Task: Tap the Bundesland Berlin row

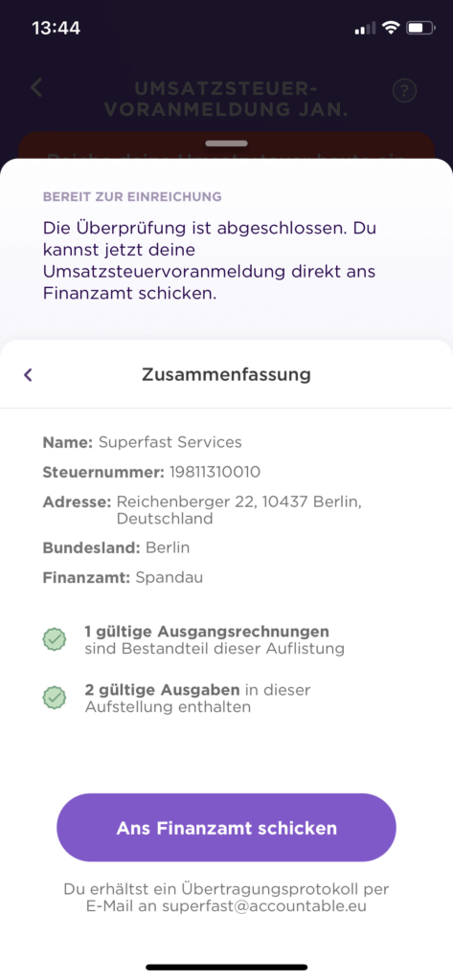Action: point(116,548)
